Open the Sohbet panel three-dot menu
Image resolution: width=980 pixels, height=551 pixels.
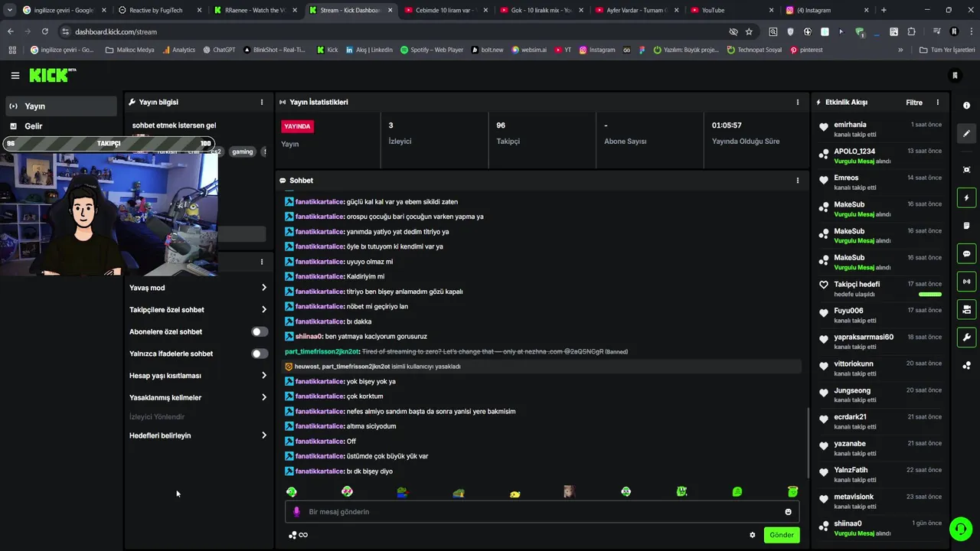[x=797, y=181]
